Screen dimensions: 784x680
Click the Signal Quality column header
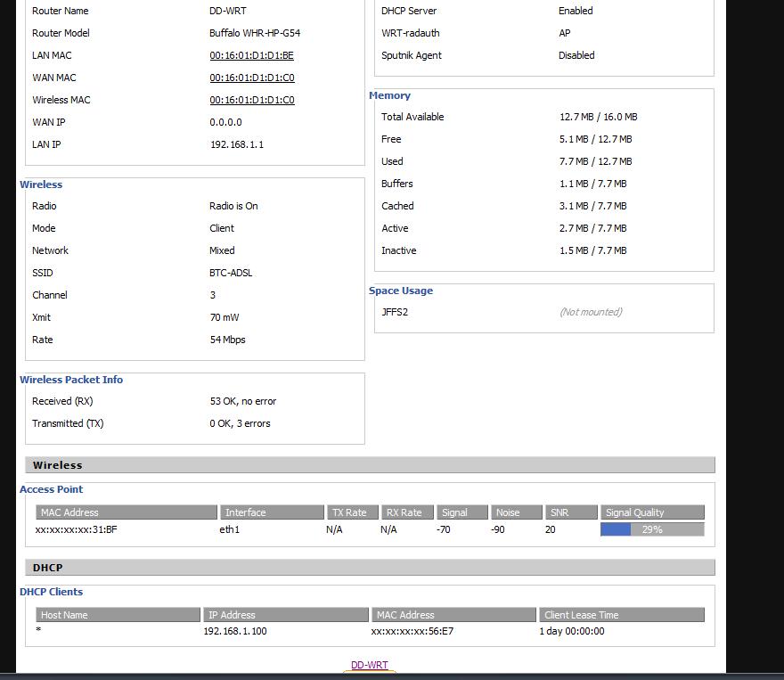(651, 512)
